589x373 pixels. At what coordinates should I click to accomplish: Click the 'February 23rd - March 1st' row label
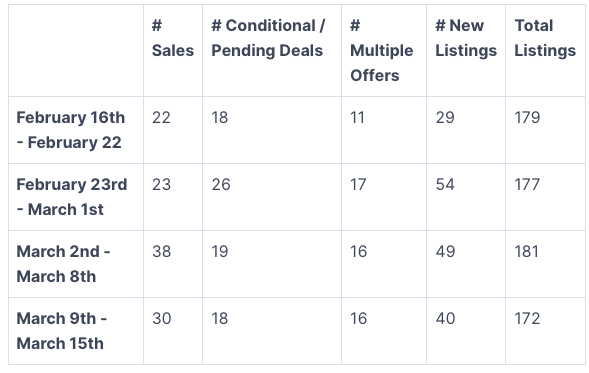coord(72,197)
